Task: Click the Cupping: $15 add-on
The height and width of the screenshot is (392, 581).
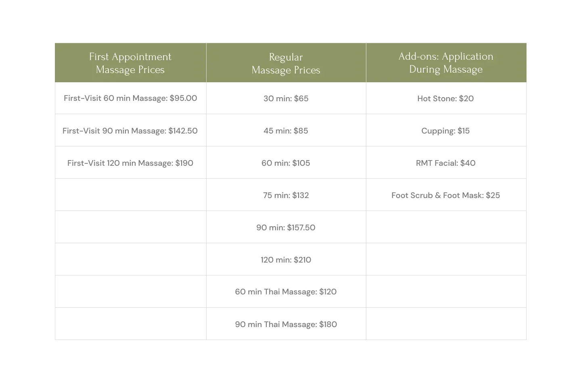Action: tap(445, 131)
